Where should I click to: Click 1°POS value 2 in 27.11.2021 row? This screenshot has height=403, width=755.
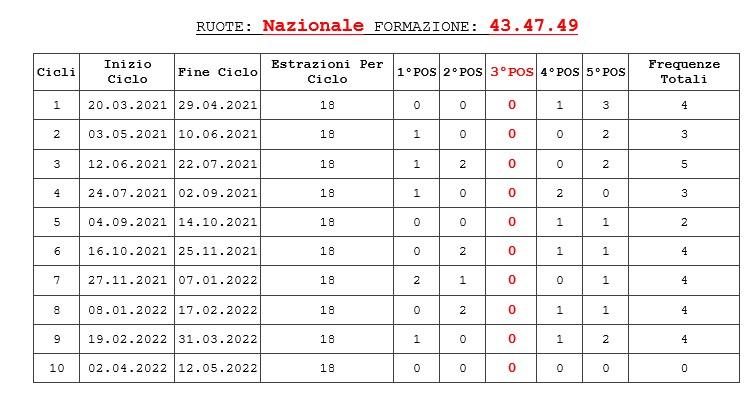(x=417, y=280)
